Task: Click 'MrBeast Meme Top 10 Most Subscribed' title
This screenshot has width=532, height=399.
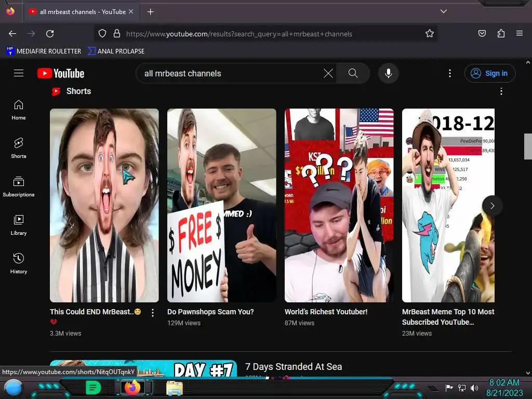Action: coord(448,317)
